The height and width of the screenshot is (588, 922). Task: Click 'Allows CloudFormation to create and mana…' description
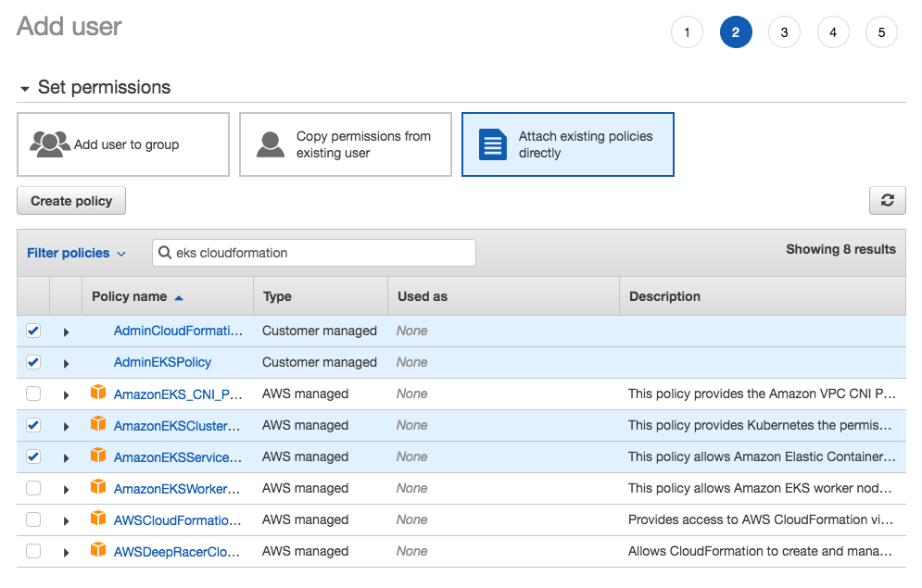pos(760,551)
